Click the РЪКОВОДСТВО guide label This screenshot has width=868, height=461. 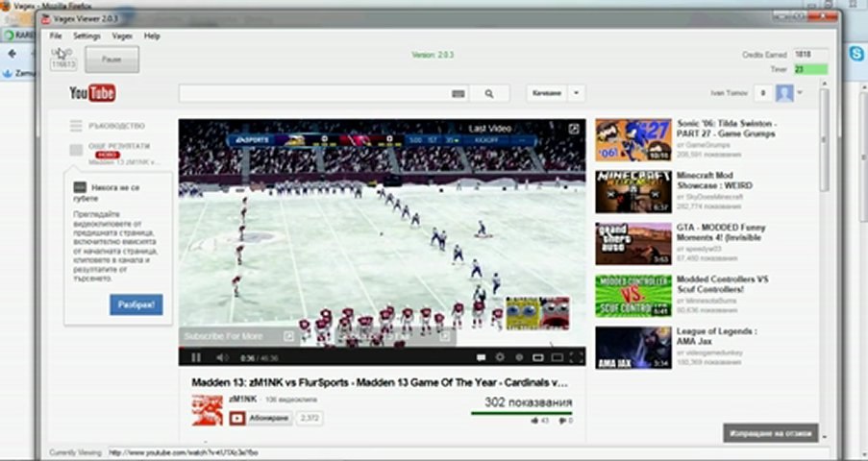pos(117,126)
